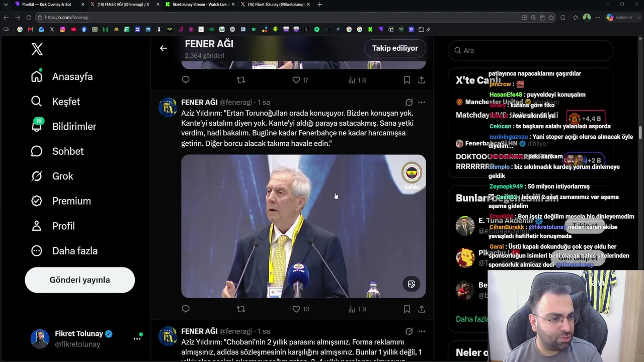
Task: Open the Gmail bookmark in the bookmarks bar
Action: (31, 30)
